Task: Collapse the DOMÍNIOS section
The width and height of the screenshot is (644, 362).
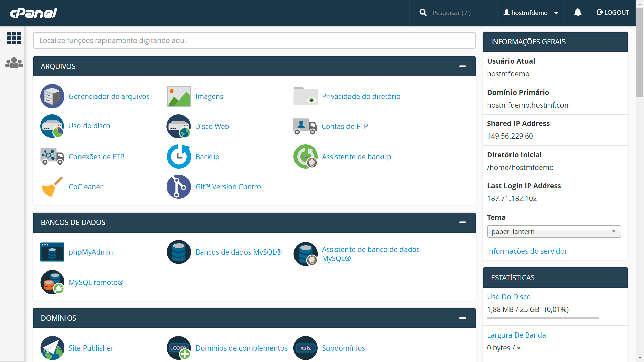Action: click(462, 318)
